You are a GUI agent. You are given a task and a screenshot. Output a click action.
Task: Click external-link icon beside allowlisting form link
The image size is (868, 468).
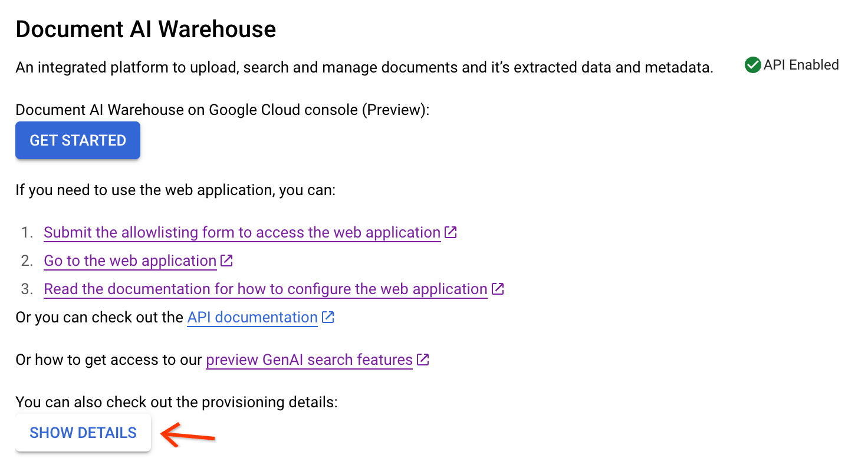coord(451,232)
